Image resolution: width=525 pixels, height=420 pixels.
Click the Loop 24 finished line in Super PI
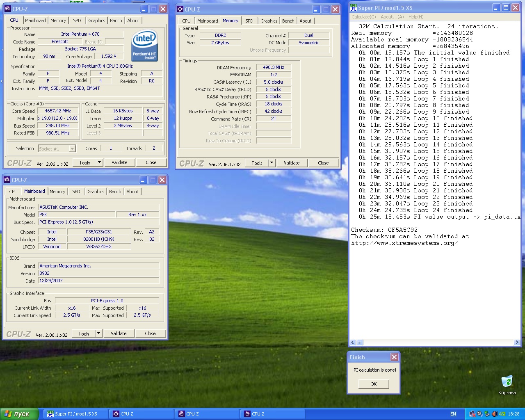tap(416, 210)
